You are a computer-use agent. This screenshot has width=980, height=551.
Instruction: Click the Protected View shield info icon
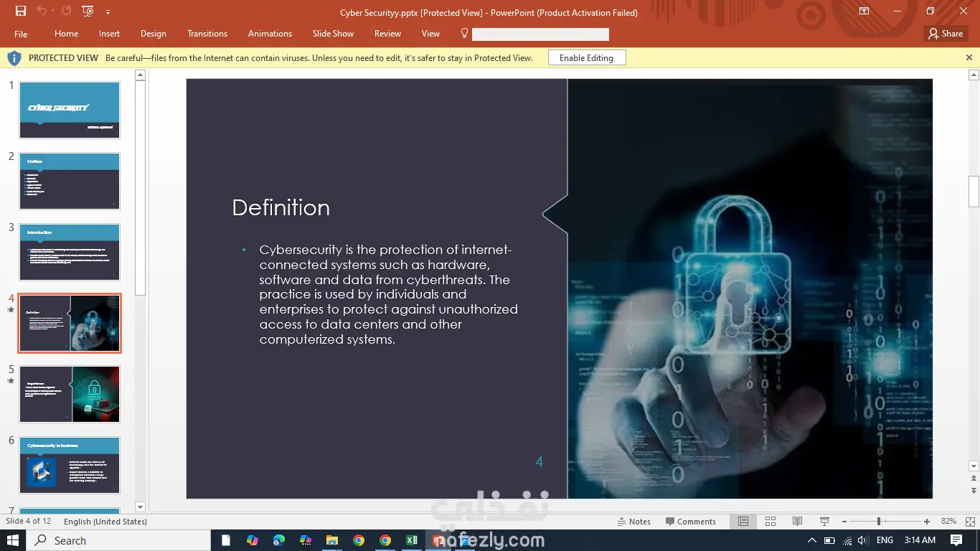click(x=14, y=58)
